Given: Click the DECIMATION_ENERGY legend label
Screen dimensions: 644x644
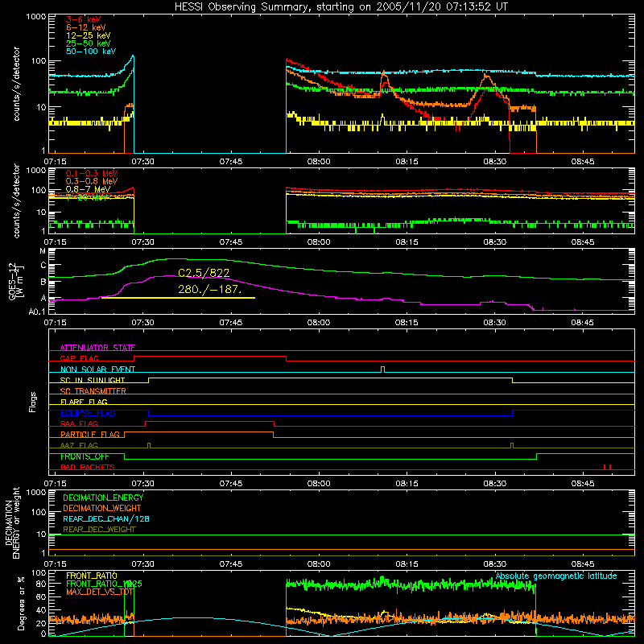Looking at the screenshot, I should (x=103, y=497).
